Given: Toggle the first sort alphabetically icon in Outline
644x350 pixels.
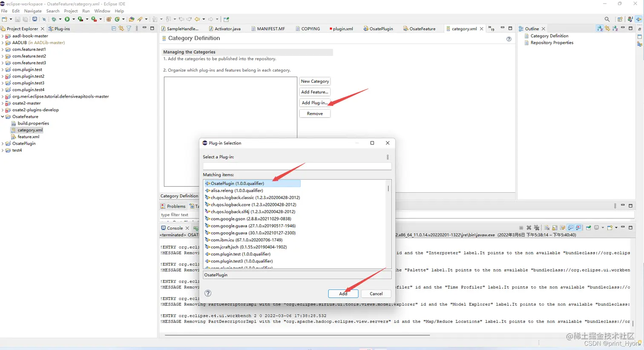Looking at the screenshot, I should 600,29.
